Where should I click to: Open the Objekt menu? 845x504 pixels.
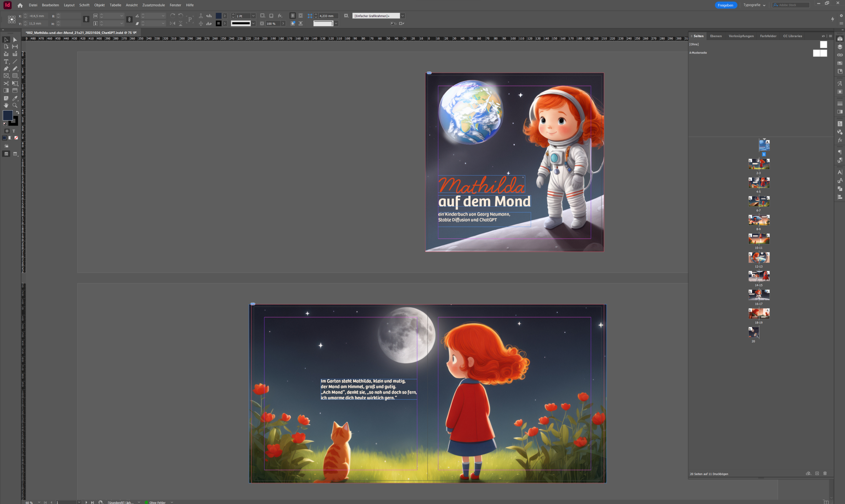(99, 5)
